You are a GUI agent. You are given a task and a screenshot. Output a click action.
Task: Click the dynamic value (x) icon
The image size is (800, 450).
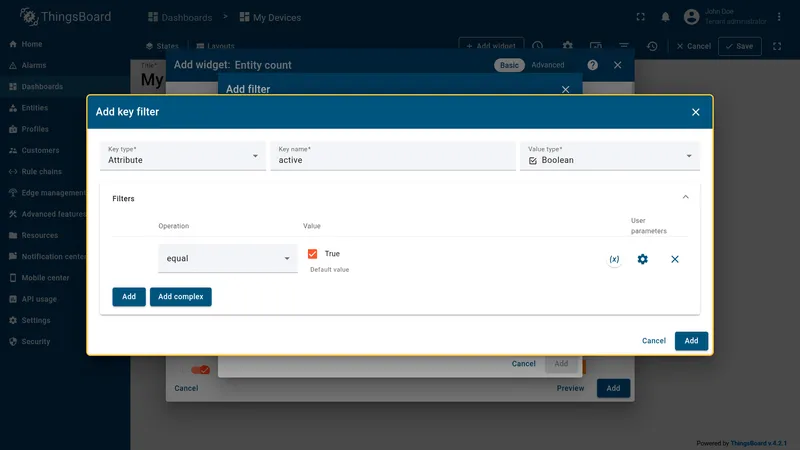click(x=614, y=259)
